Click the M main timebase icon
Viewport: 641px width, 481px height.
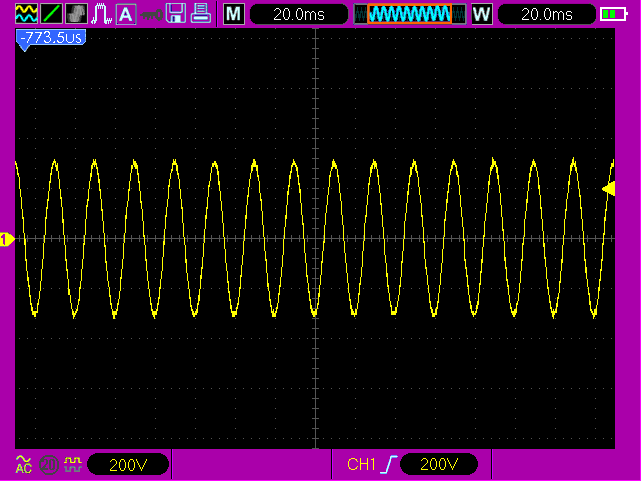233,14
